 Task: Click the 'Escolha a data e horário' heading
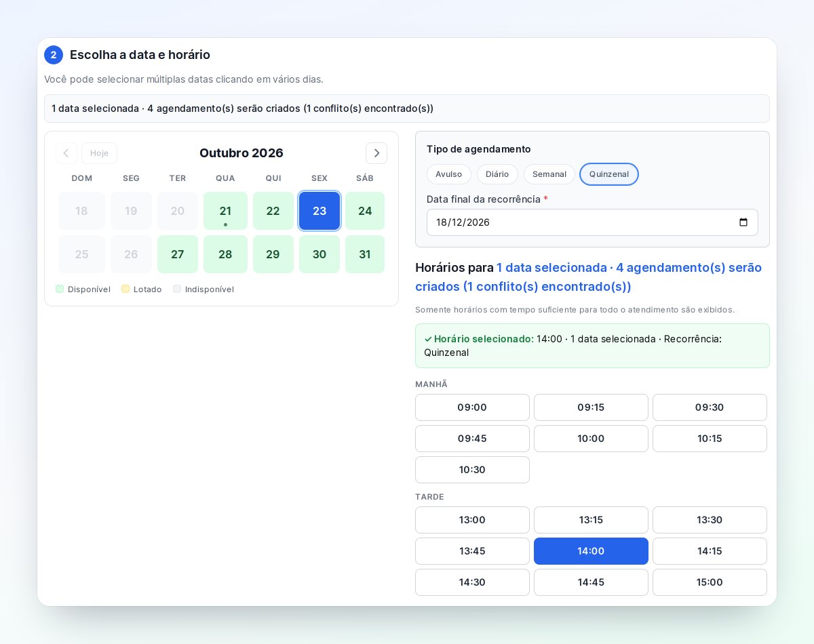[x=140, y=55]
